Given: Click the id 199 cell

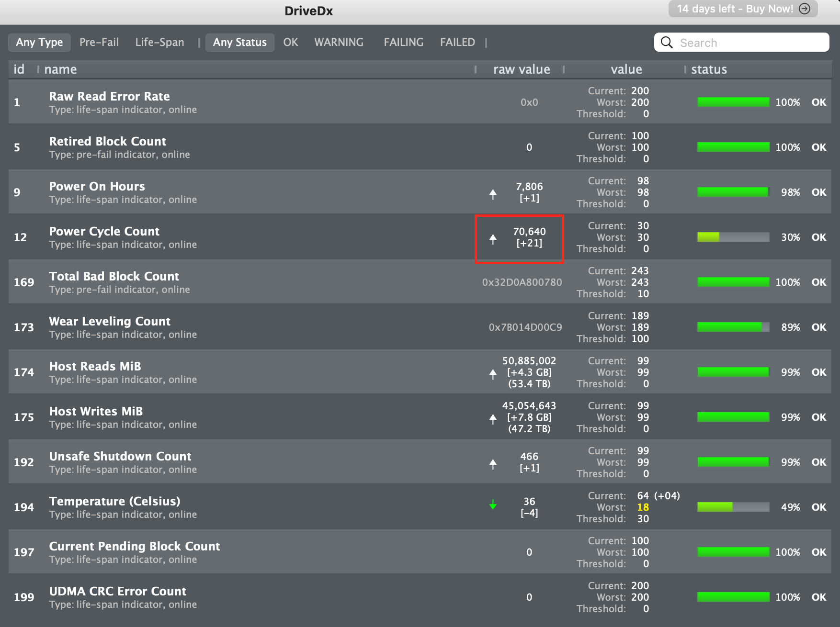Looking at the screenshot, I should (24, 597).
